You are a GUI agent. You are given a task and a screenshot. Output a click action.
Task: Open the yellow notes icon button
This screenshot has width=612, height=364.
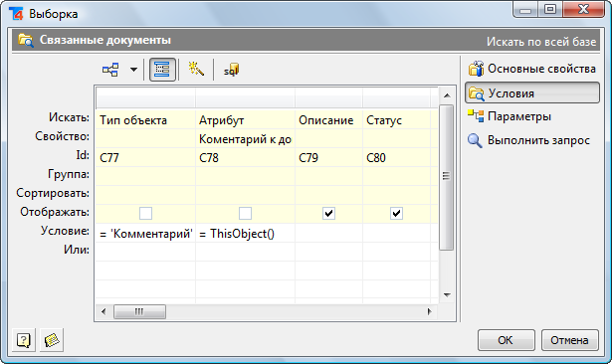click(x=52, y=340)
